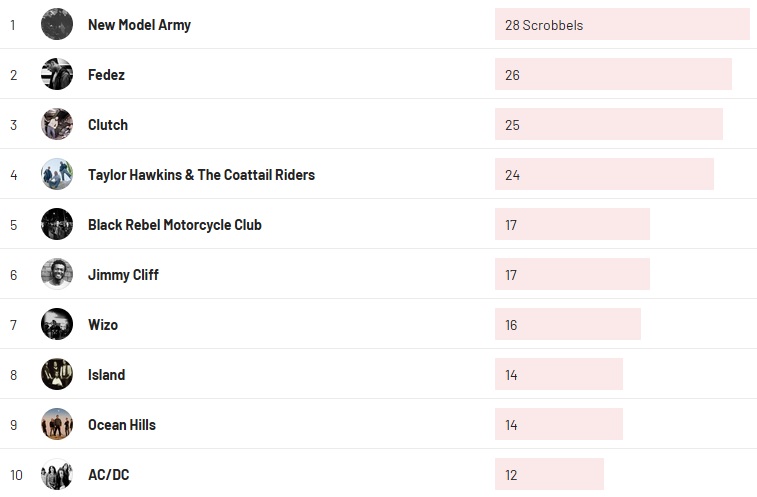This screenshot has width=757, height=497.
Task: Click Island artist avatar
Action: coord(57,374)
